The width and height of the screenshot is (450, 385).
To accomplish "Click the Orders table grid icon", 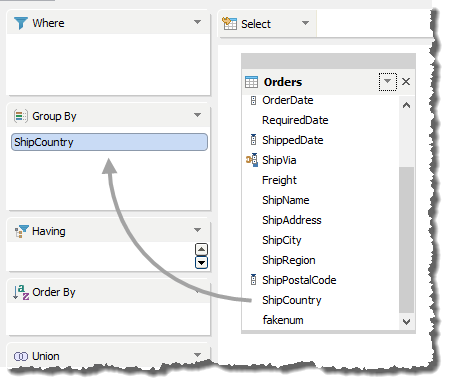I will [251, 82].
